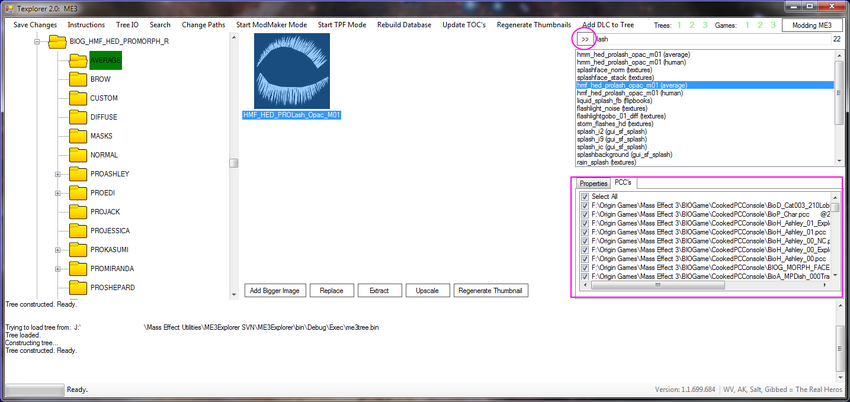Image resolution: width=850 pixels, height=402 pixels.
Task: Select result "storm_flashes_hd (textures)"
Action: (617, 124)
